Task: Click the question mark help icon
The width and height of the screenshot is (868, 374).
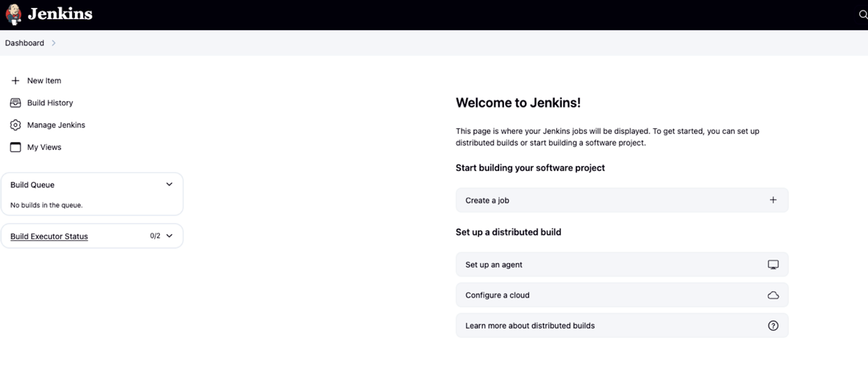Action: click(773, 326)
